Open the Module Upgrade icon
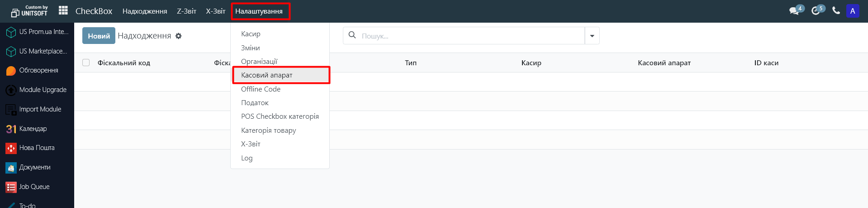The width and height of the screenshot is (868, 208). tap(11, 90)
